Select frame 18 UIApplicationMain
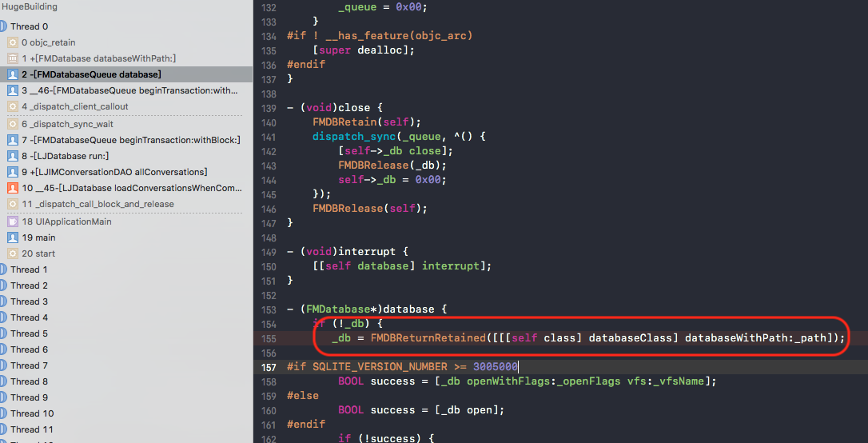 [x=126, y=221]
